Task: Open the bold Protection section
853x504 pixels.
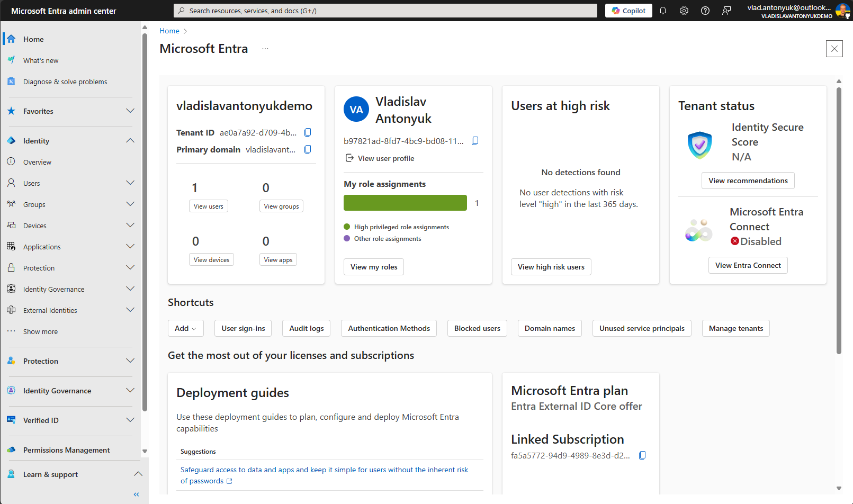Action: pos(41,361)
